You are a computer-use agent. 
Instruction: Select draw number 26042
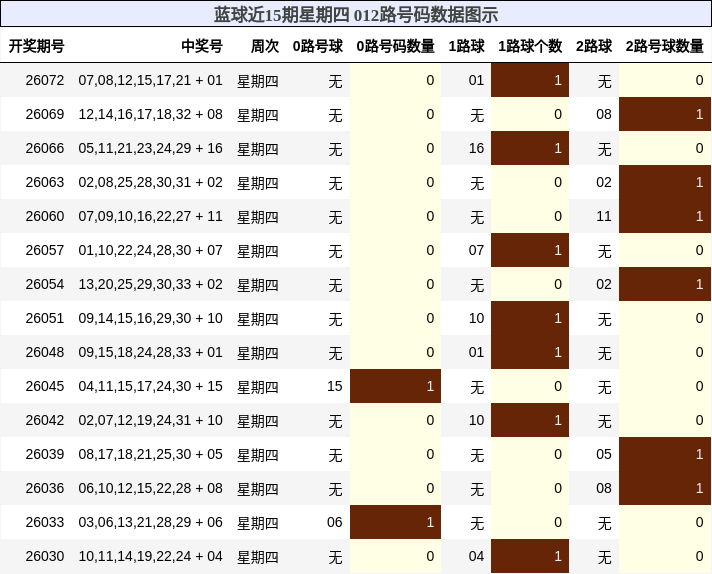pos(45,421)
